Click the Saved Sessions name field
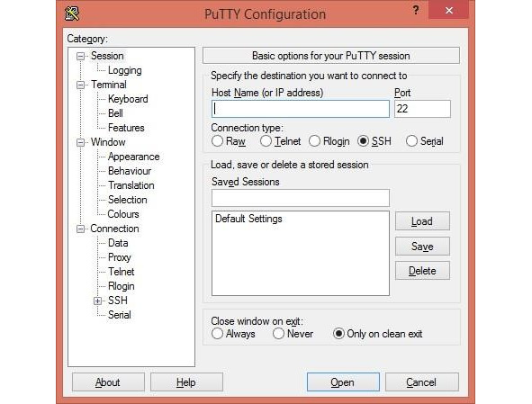This screenshot has width=532, height=404. (x=301, y=198)
